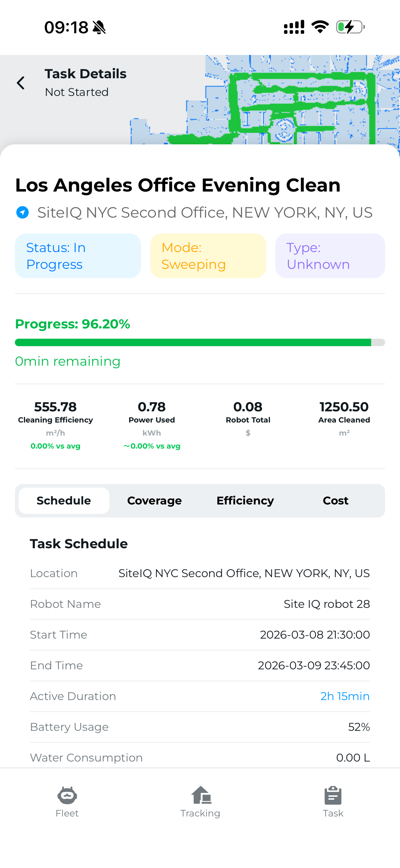400x868 pixels.
Task: Click the green progress bar
Action: 200,342
